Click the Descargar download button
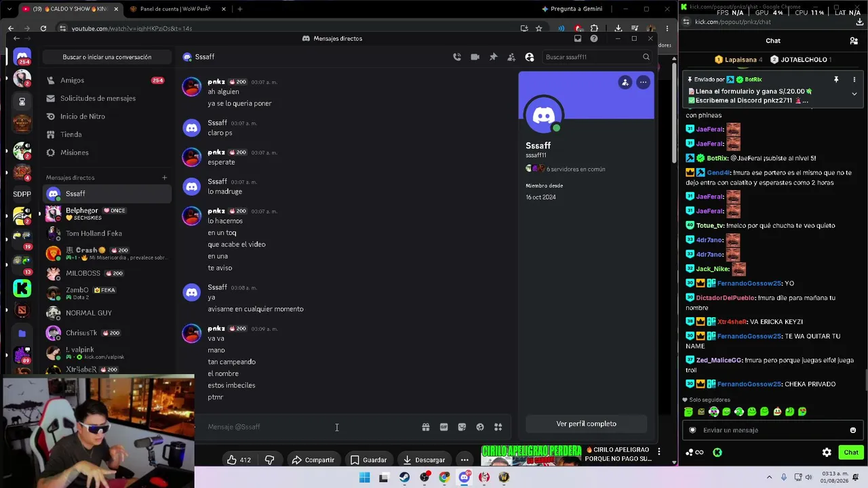Image resolution: width=868 pixels, height=488 pixels. tap(424, 460)
